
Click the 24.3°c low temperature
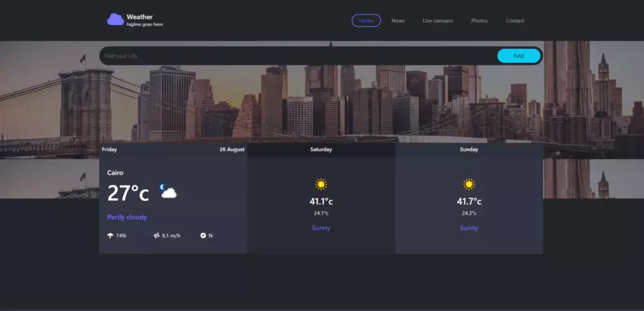(x=469, y=213)
